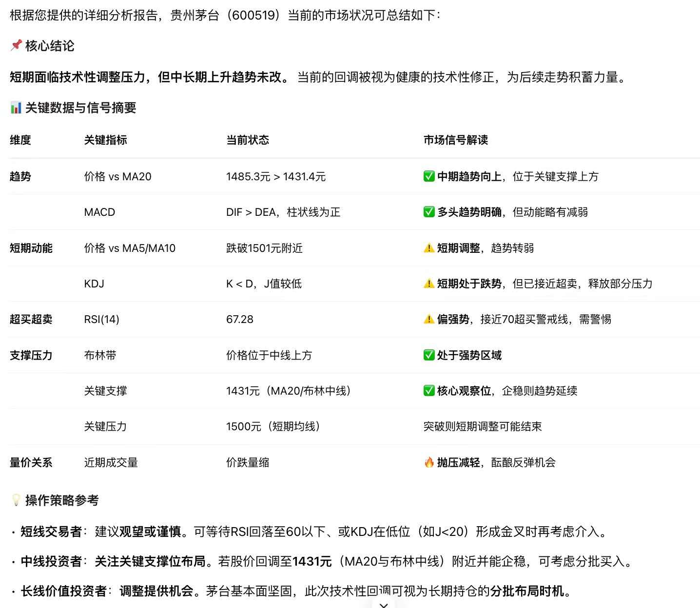Viewport: 700px width, 608px height.
Task: Click the bar chart icon beside 关键数据与信号摘要
Action: [x=16, y=108]
